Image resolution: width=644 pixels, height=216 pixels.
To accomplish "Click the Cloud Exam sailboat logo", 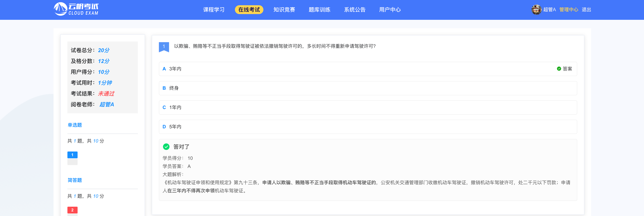I will (76, 9).
